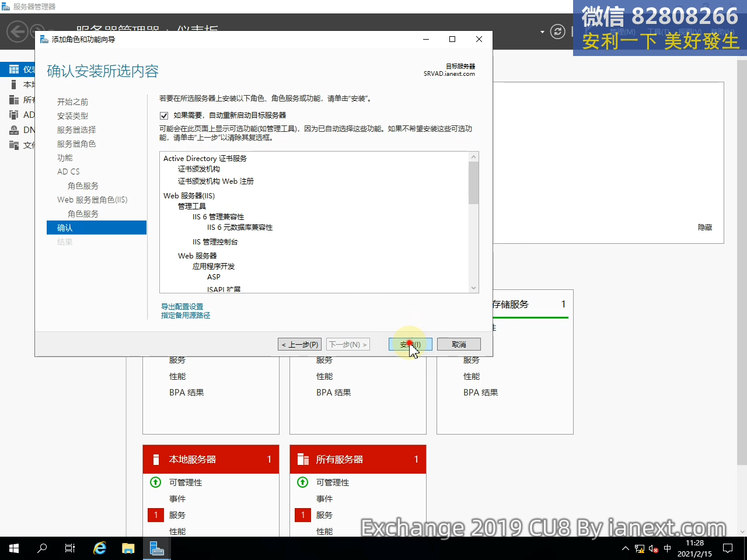The image size is (747, 560).
Task: Click the feature list scrollbar thumb
Action: pos(474,183)
